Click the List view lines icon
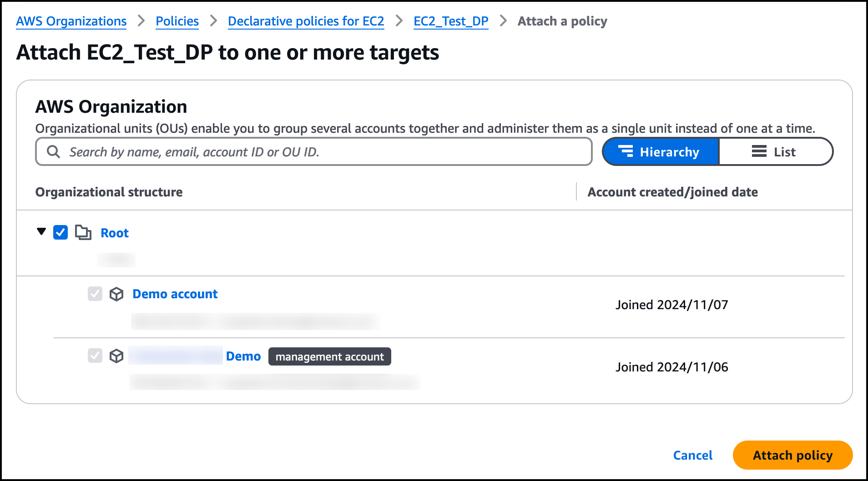 click(759, 151)
